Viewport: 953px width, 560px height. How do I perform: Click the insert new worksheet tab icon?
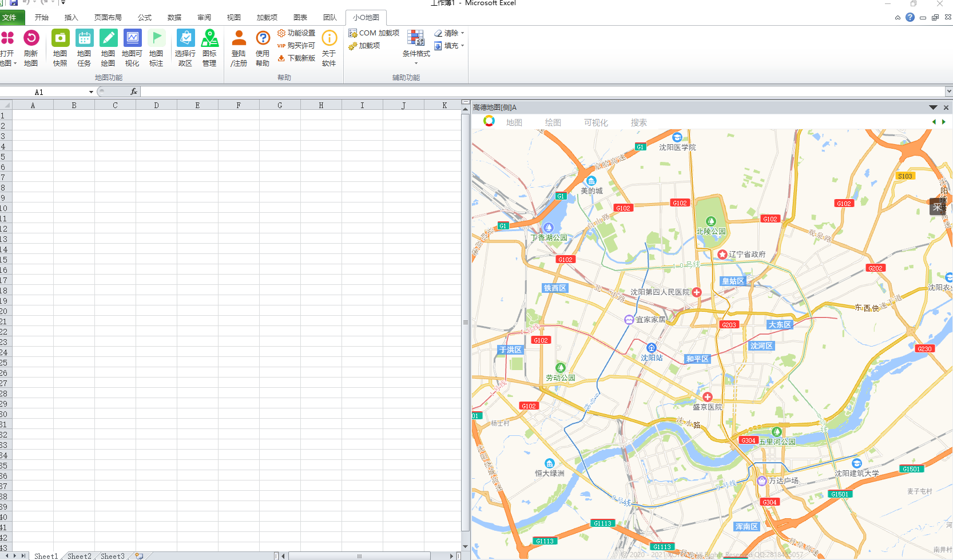click(139, 556)
